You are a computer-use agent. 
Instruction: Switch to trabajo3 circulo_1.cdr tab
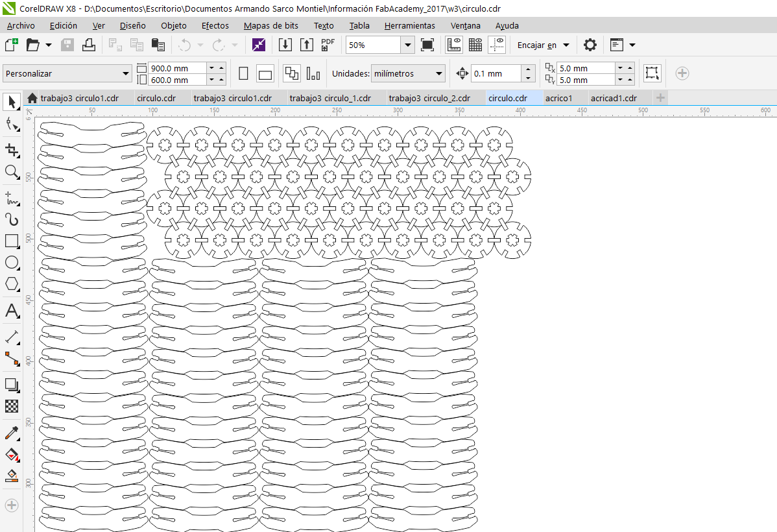point(330,98)
